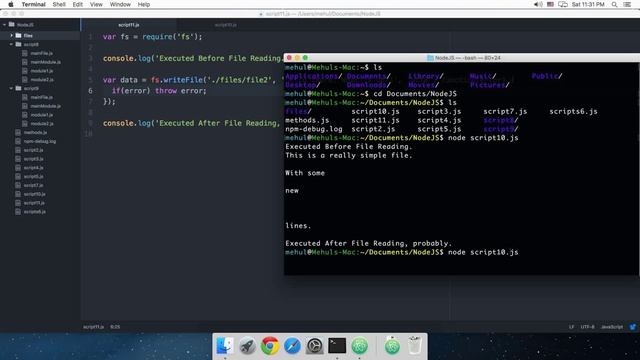Viewport: 640px width, 360px height.
Task: Open Google Chrome from the dock
Action: coord(270,346)
